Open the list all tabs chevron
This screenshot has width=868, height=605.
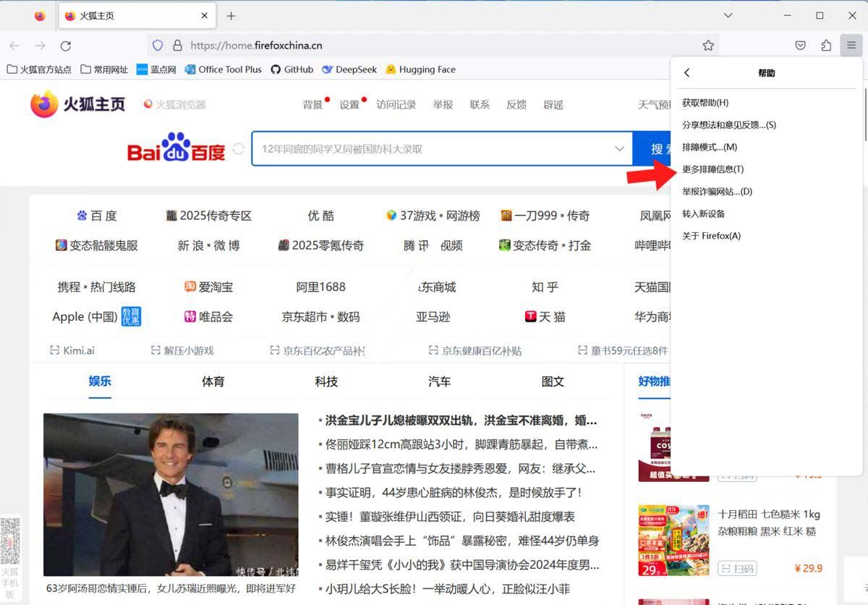tap(728, 16)
